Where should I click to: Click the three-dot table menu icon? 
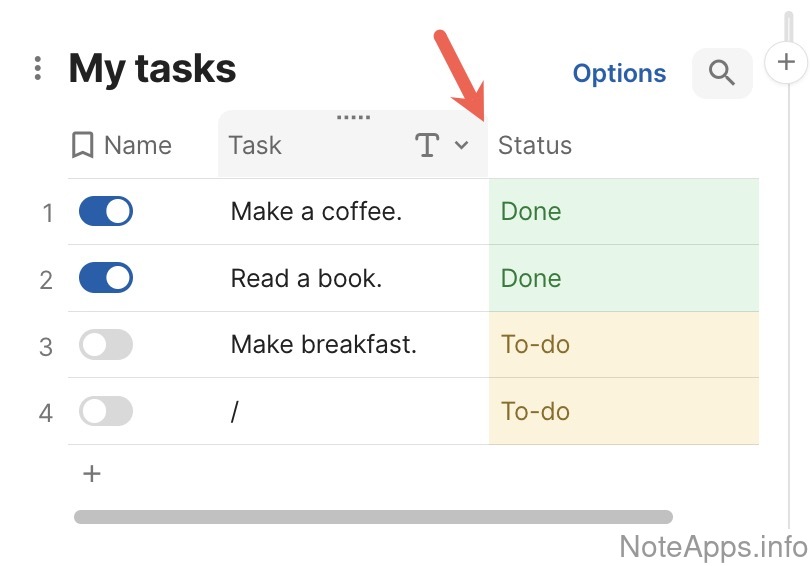pos(37,68)
